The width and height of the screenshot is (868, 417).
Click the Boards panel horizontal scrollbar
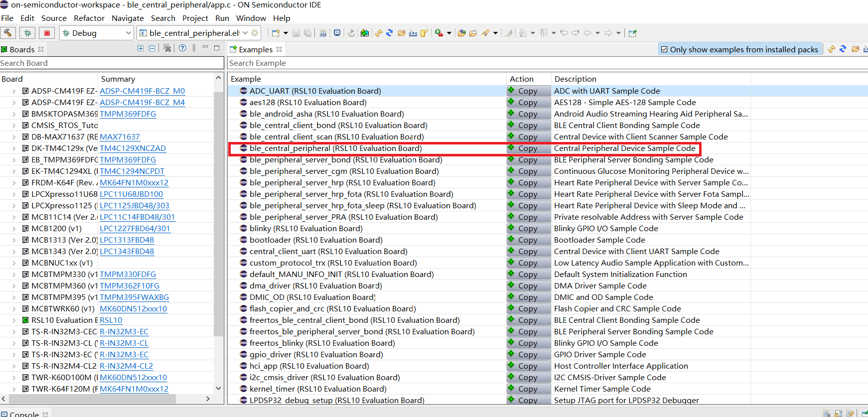pyautogui.click(x=93, y=399)
